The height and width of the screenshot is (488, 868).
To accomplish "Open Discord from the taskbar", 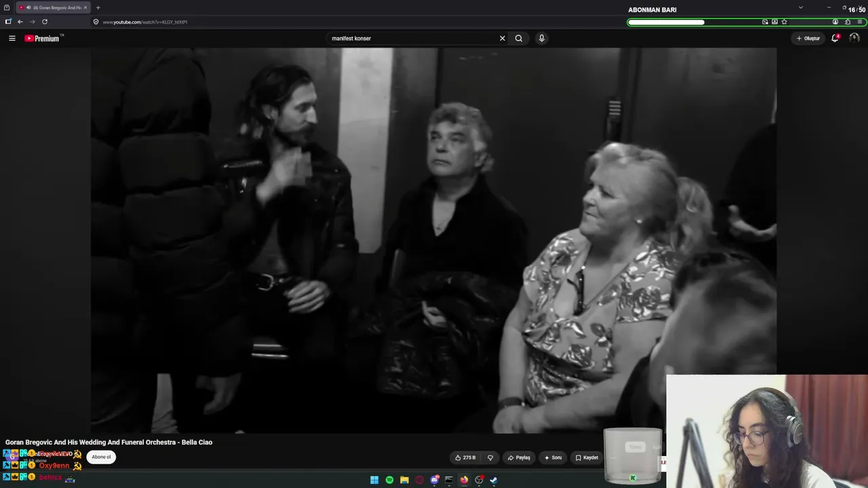I will point(435,480).
